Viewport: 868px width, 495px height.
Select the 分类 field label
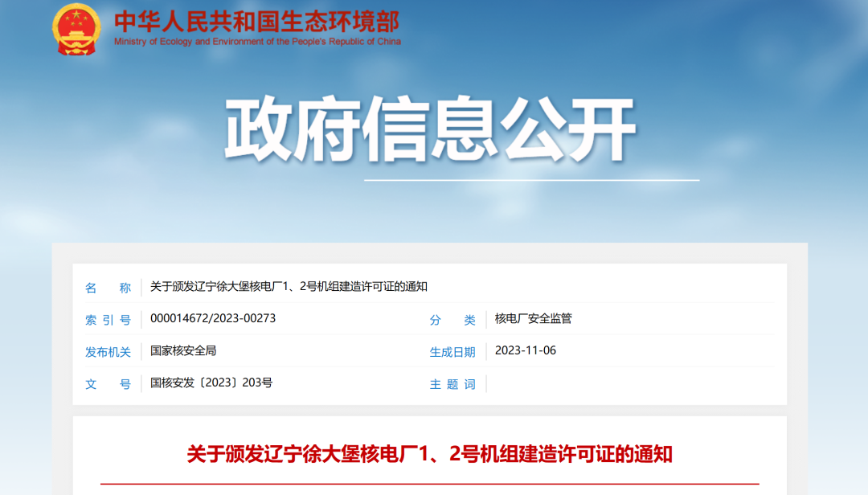click(x=452, y=320)
